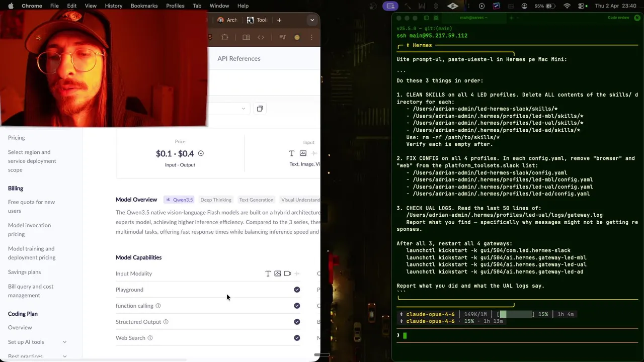Open the View menu
The width and height of the screenshot is (644, 362).
click(x=91, y=6)
